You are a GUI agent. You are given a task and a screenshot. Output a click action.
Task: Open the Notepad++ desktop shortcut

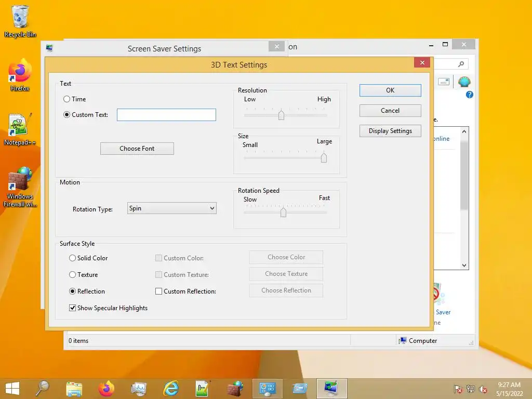(x=20, y=129)
